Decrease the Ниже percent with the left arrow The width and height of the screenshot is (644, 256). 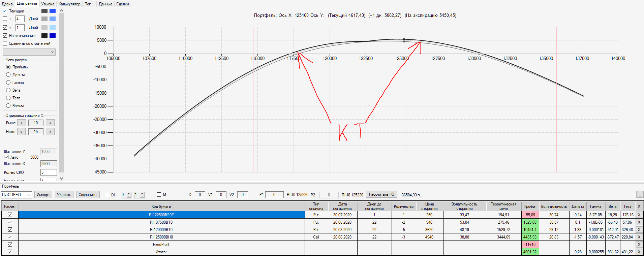[x=22, y=132]
